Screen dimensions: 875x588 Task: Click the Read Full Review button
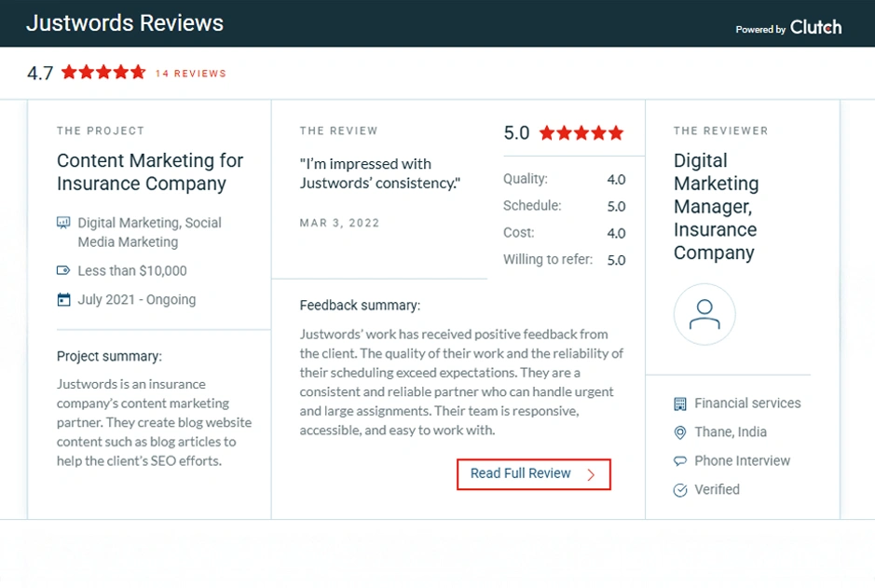(534, 474)
